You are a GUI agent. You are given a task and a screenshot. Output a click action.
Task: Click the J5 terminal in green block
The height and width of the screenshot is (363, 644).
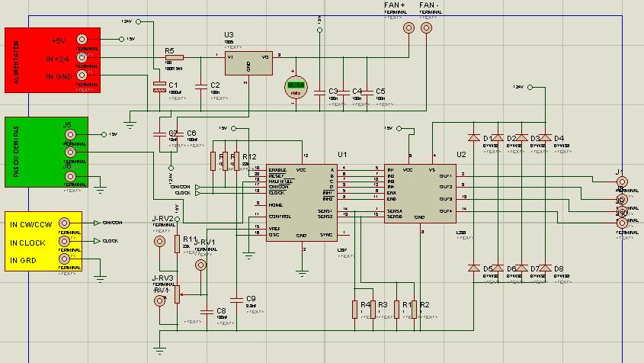(71, 134)
